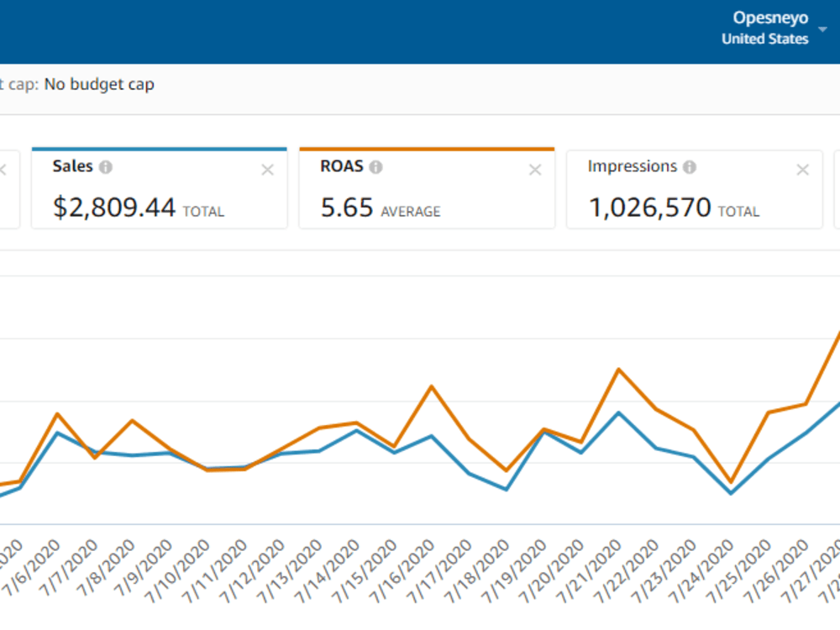
Task: Remove the Impressions metric card
Action: [x=802, y=170]
